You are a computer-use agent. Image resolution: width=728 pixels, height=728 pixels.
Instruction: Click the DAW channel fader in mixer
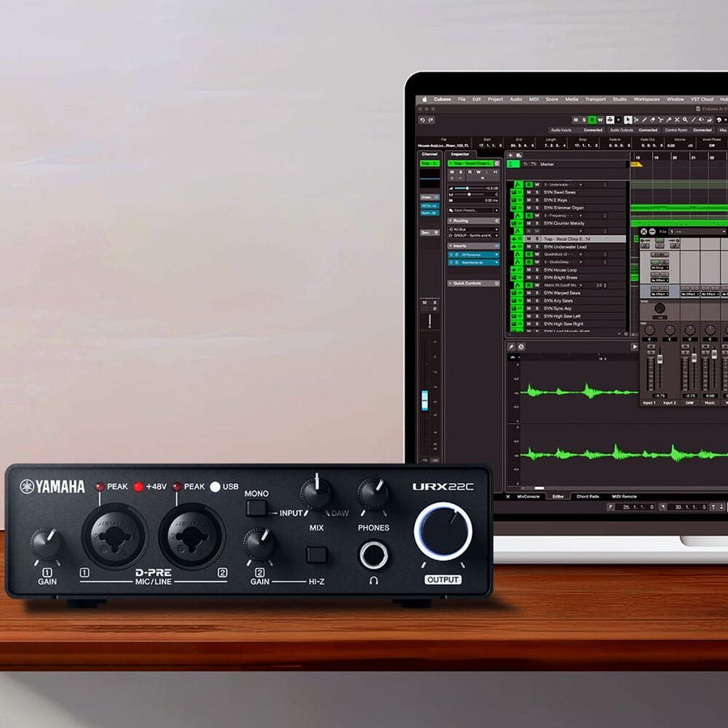694,358
